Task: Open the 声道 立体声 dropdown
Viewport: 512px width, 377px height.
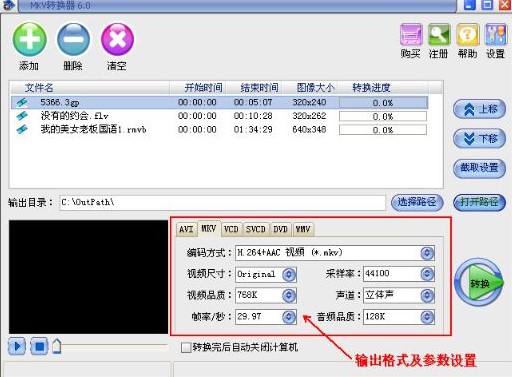Action: pos(427,295)
